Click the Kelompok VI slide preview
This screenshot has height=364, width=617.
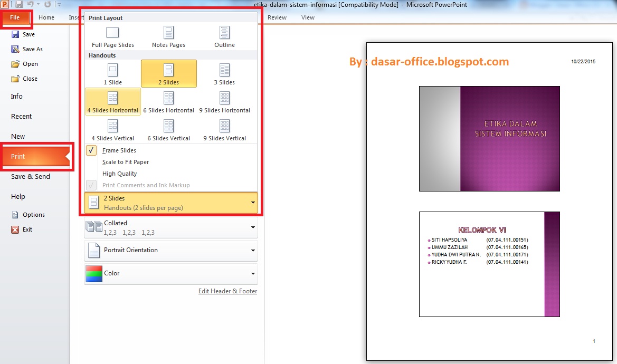coord(489,264)
